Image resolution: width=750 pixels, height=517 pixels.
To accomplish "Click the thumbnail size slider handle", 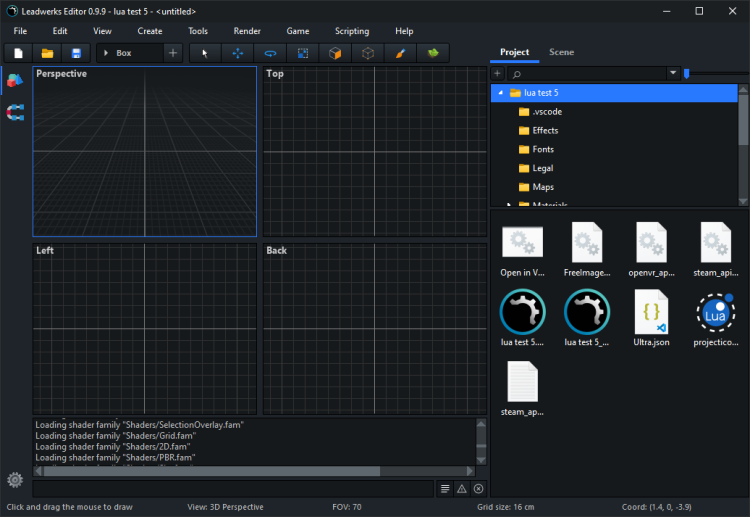I will coord(687,73).
